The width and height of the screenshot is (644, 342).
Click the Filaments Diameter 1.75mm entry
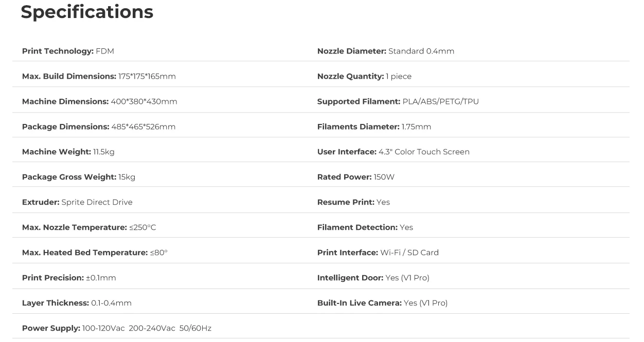pos(374,127)
